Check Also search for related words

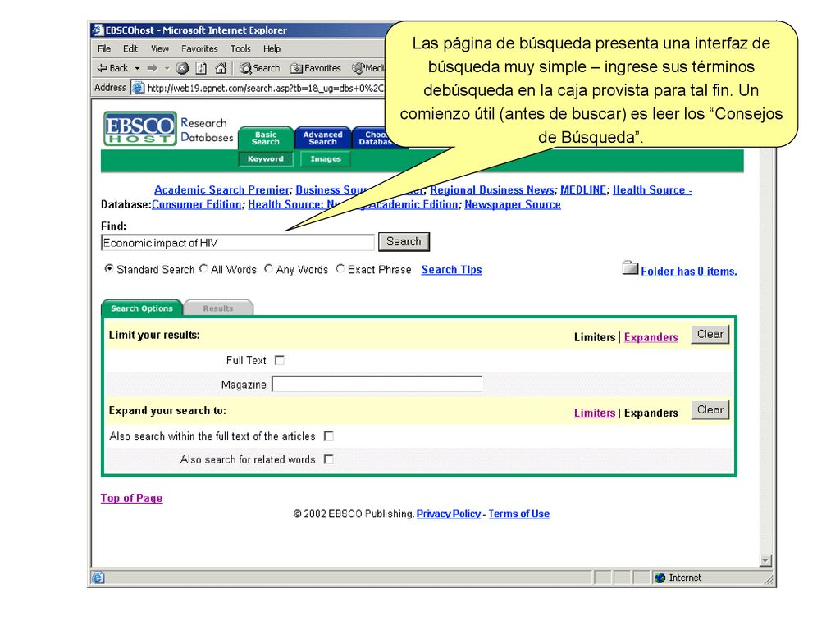pyautogui.click(x=328, y=459)
